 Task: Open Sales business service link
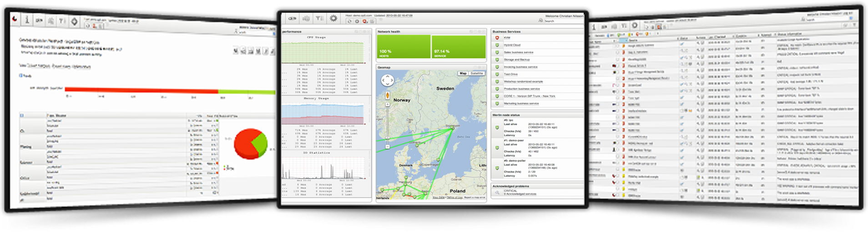(x=519, y=52)
